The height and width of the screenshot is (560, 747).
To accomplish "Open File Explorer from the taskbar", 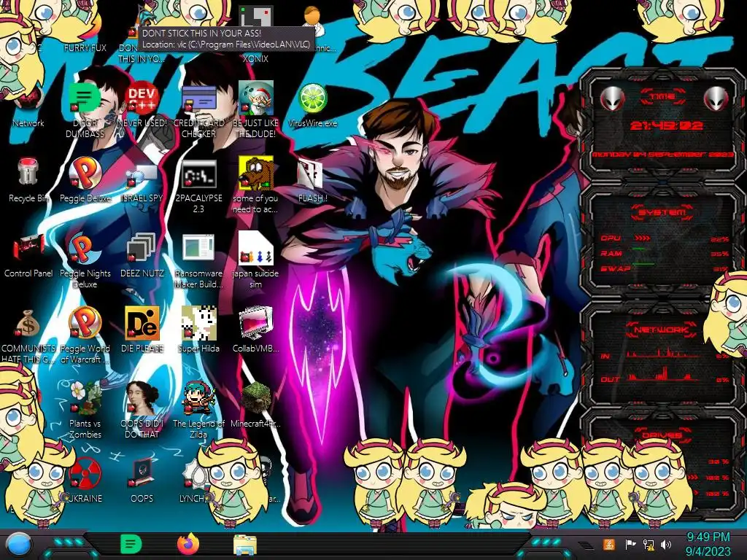I will [x=245, y=544].
